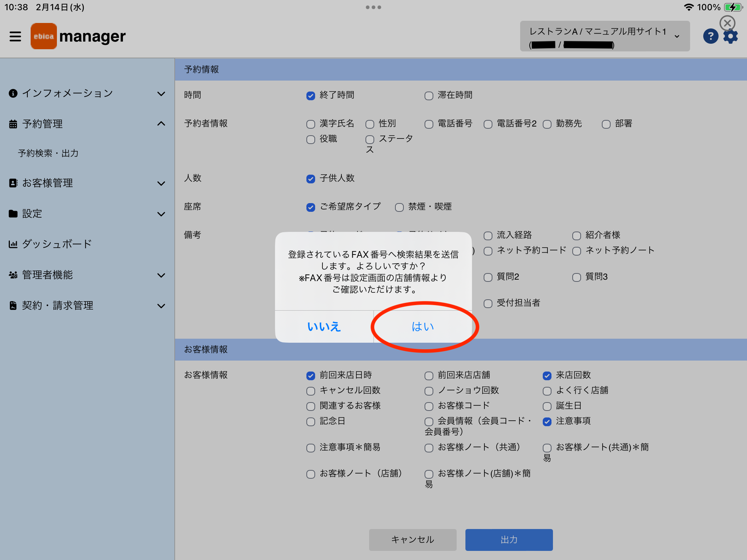Tap the three dots multitasking indicator

[373, 7]
